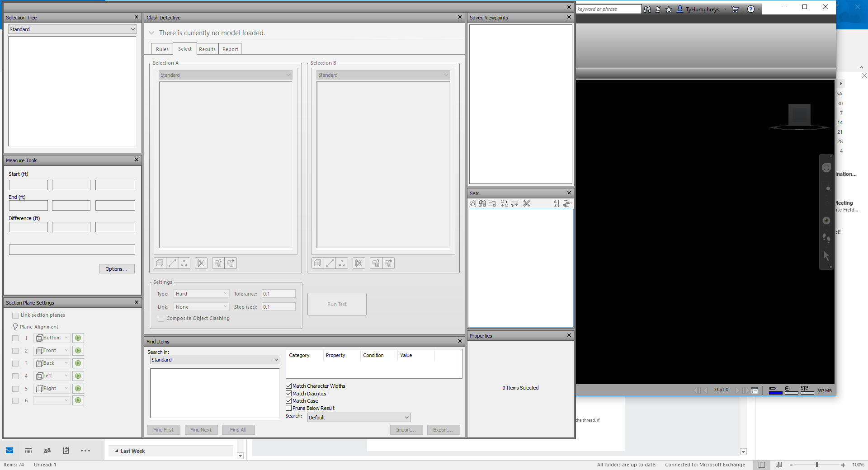Open the Selection Tree Standard dropdown
The height and width of the screenshot is (470, 868).
(72, 29)
